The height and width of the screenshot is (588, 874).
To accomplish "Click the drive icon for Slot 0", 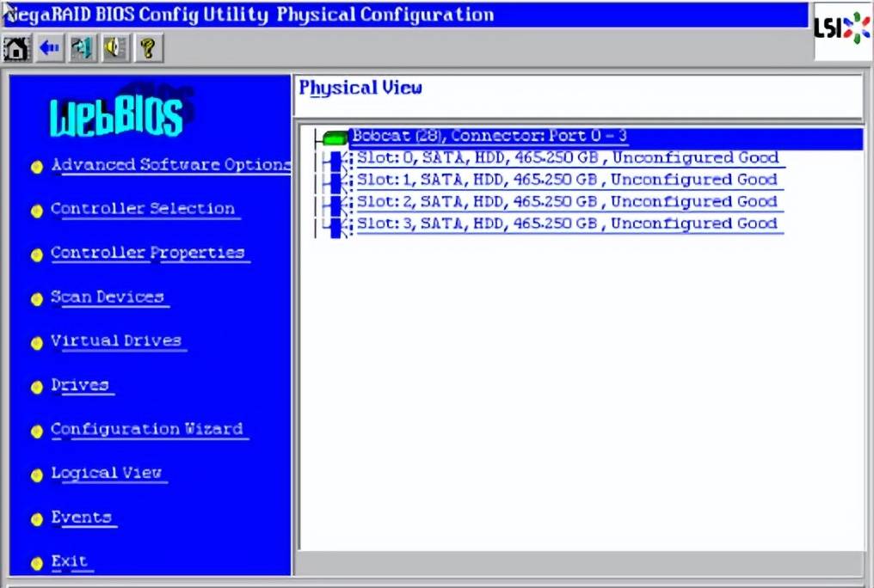I will tap(337, 159).
